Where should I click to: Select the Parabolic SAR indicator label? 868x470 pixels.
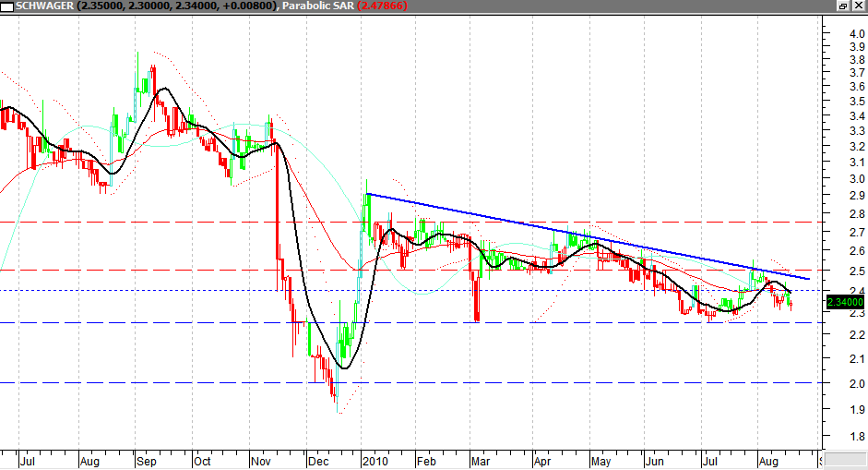click(318, 6)
